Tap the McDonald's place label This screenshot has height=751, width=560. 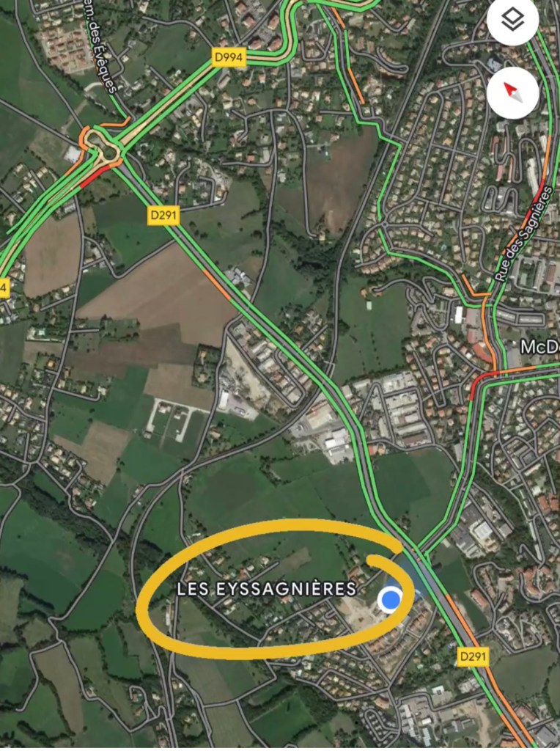[540, 347]
